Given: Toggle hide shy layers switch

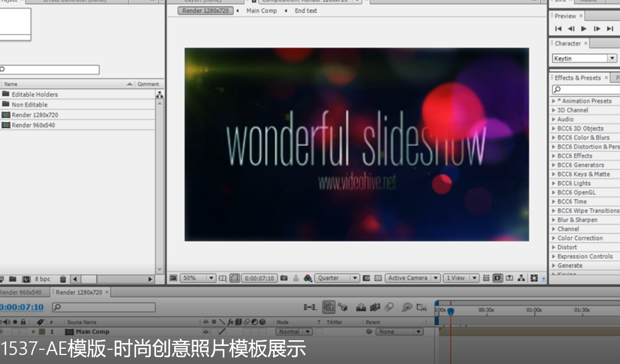Looking at the screenshot, I should [x=361, y=307].
